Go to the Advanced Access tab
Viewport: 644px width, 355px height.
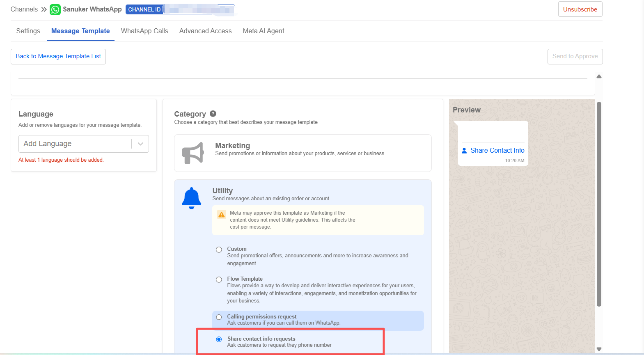(x=205, y=31)
